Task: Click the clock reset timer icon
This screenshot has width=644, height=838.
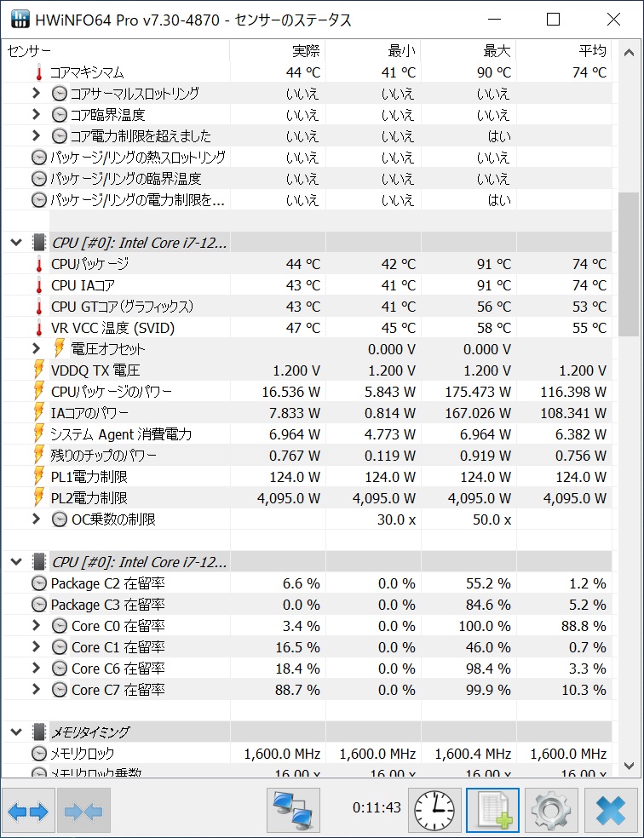Action: (x=434, y=810)
